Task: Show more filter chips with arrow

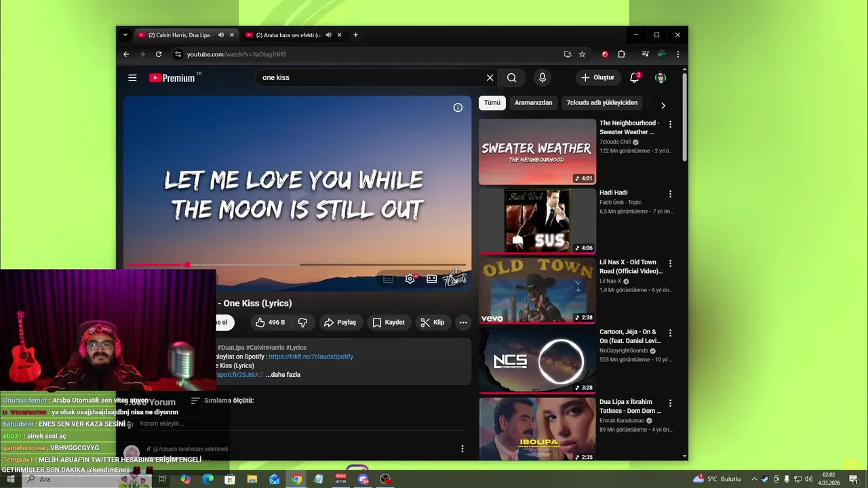Action: click(x=663, y=105)
